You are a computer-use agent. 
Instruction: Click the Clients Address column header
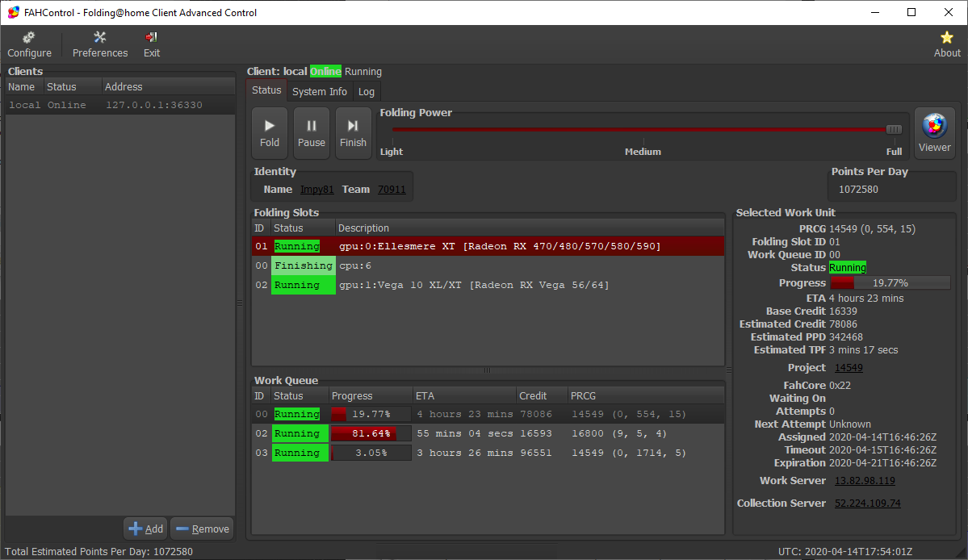[x=168, y=87]
